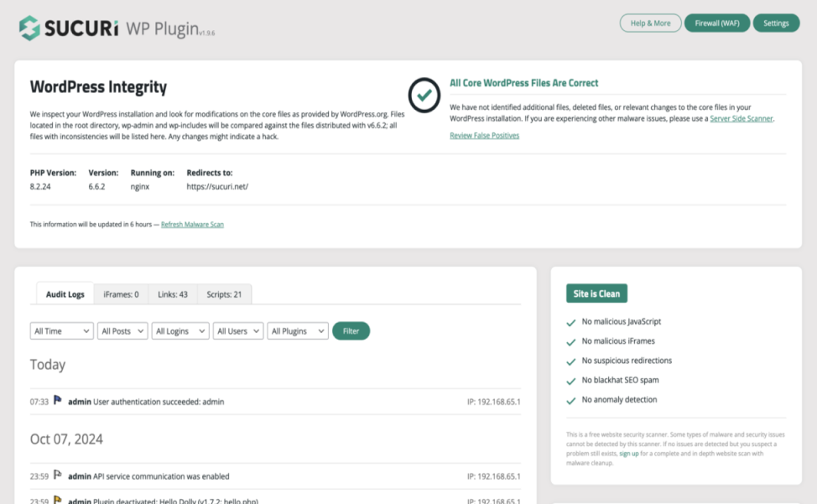Click the check mark beside No malicious JavaScript

571,323
